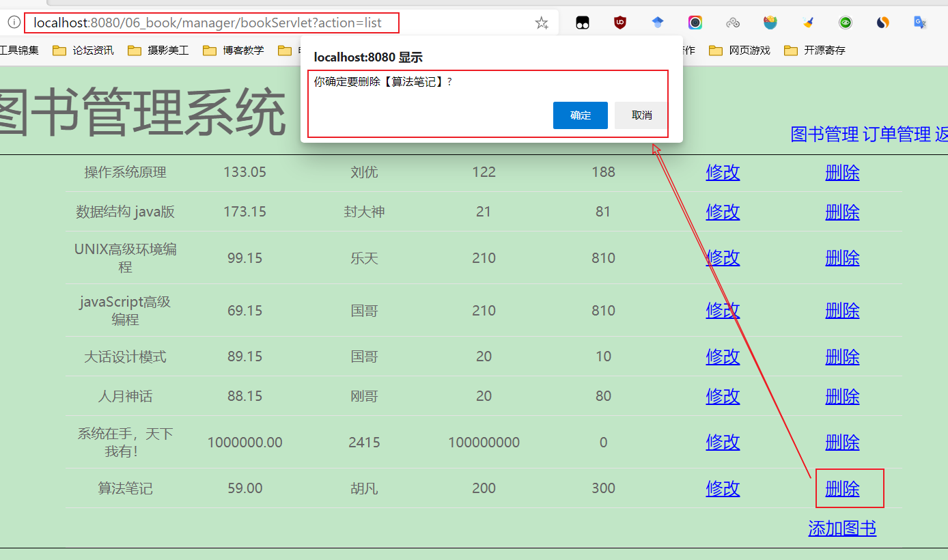Image resolution: width=948 pixels, height=560 pixels.
Task: Click the gray linked-circles extension icon
Action: [x=733, y=23]
